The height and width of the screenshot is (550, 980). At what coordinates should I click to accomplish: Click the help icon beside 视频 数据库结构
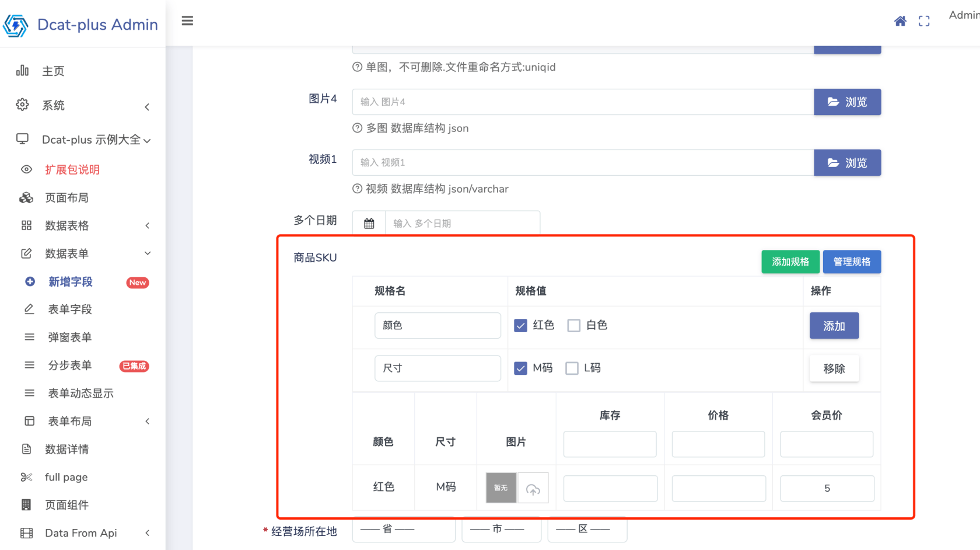pyautogui.click(x=358, y=189)
